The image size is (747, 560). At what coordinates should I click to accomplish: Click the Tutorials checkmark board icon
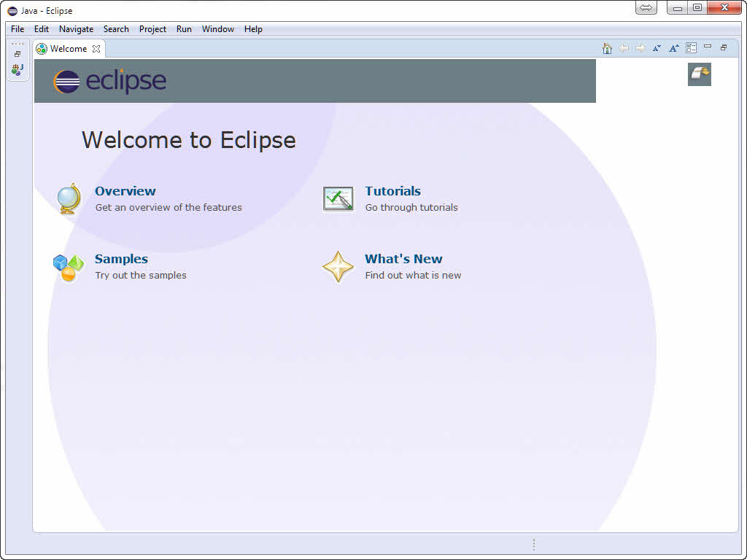338,198
